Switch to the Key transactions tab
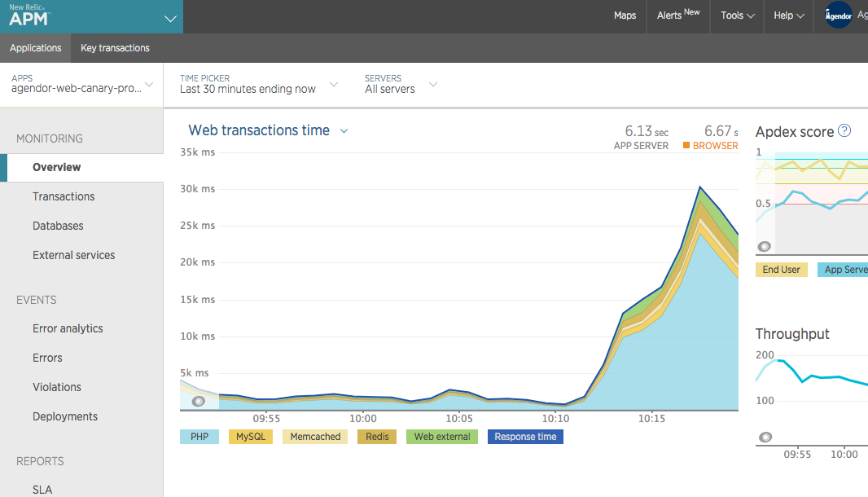 coord(115,48)
